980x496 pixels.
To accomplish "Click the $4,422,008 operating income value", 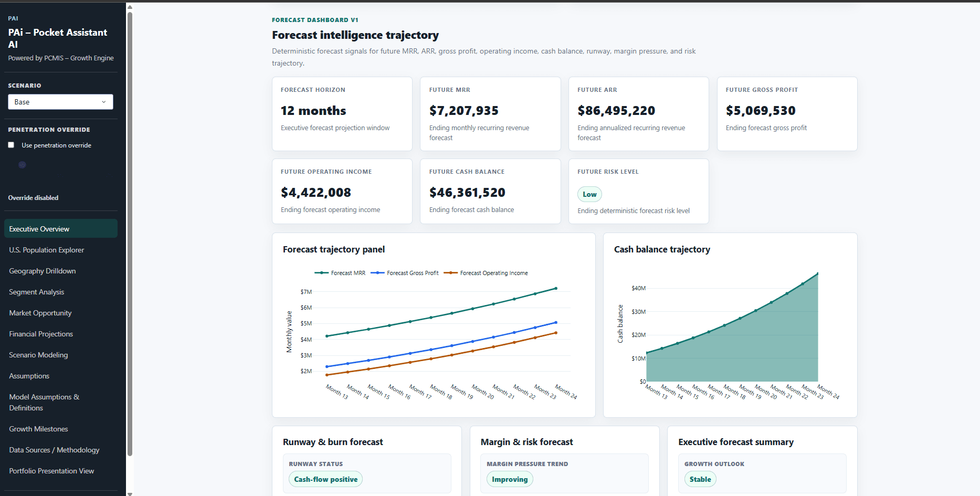I will [x=316, y=193].
